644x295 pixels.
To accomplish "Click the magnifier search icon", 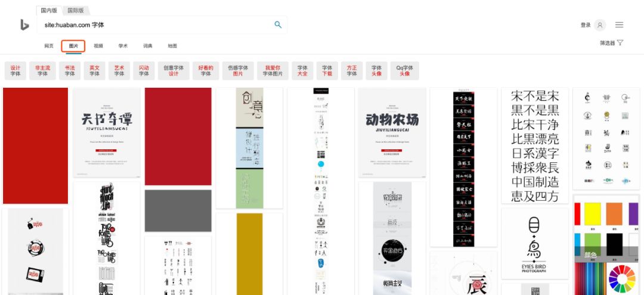I will pyautogui.click(x=278, y=24).
